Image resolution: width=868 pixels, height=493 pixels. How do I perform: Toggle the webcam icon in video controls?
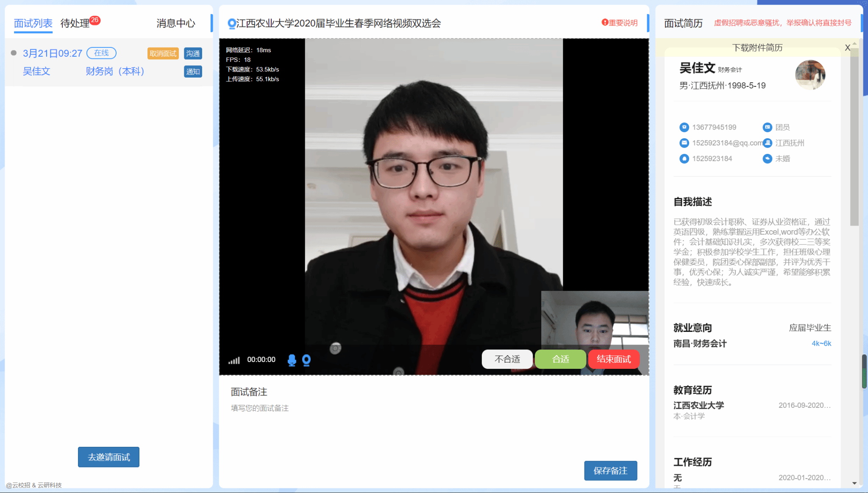(306, 360)
